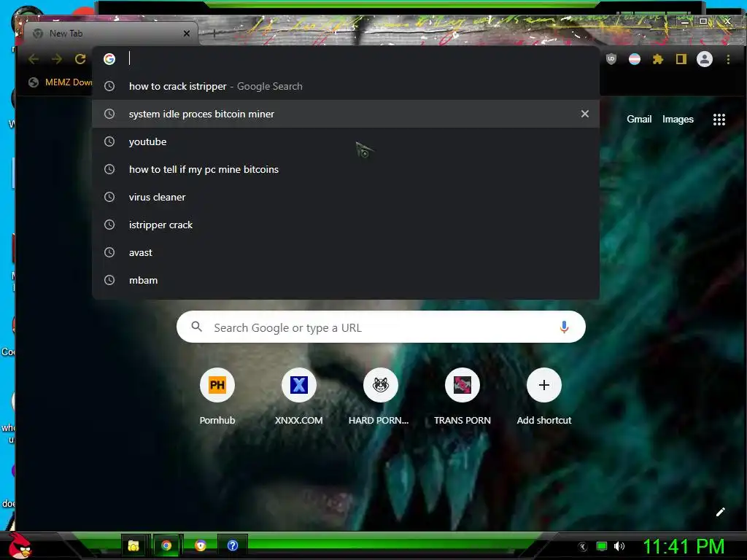Select 'how to crack istripper' suggestion
The width and height of the screenshot is (747, 560).
(345, 86)
